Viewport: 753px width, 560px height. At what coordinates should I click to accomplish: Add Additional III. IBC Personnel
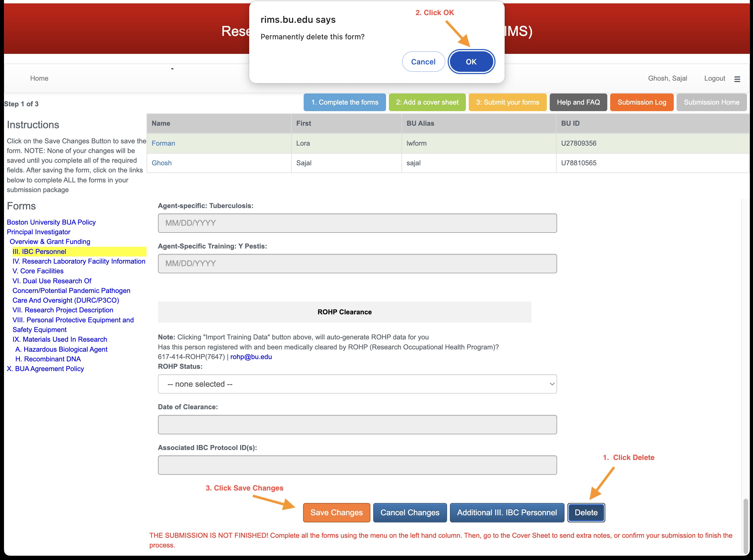[507, 512]
